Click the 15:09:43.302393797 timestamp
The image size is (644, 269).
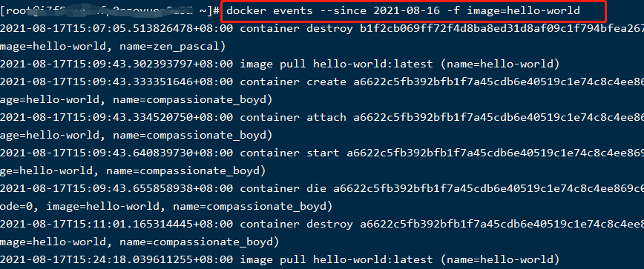[116, 64]
